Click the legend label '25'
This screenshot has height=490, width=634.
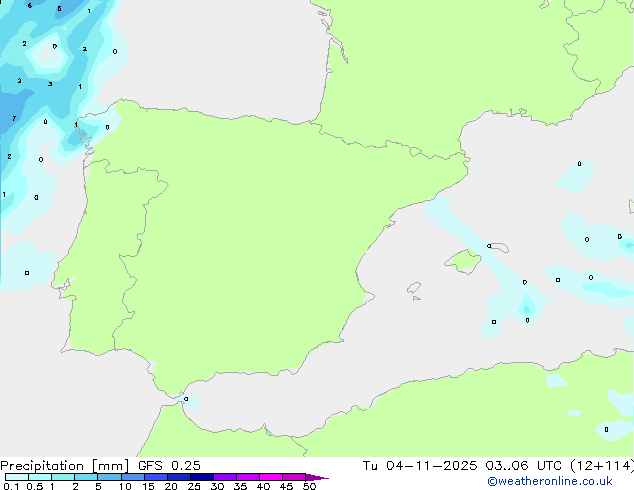194,486
